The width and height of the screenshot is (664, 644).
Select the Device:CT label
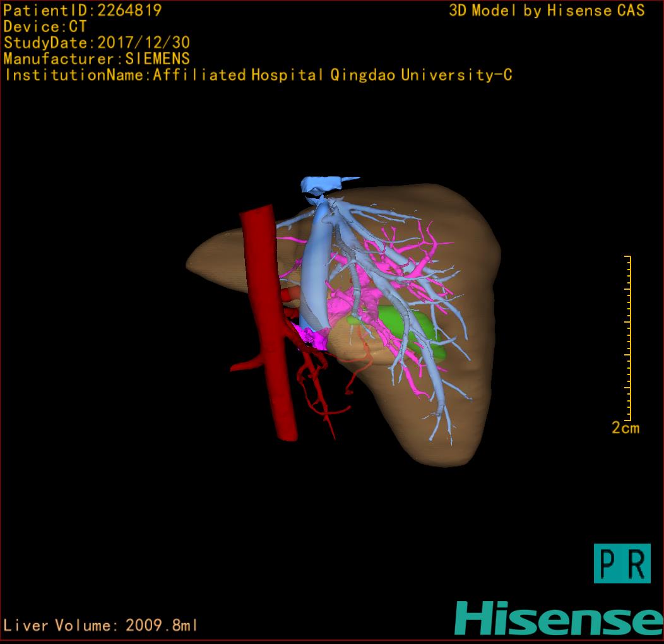(45, 27)
